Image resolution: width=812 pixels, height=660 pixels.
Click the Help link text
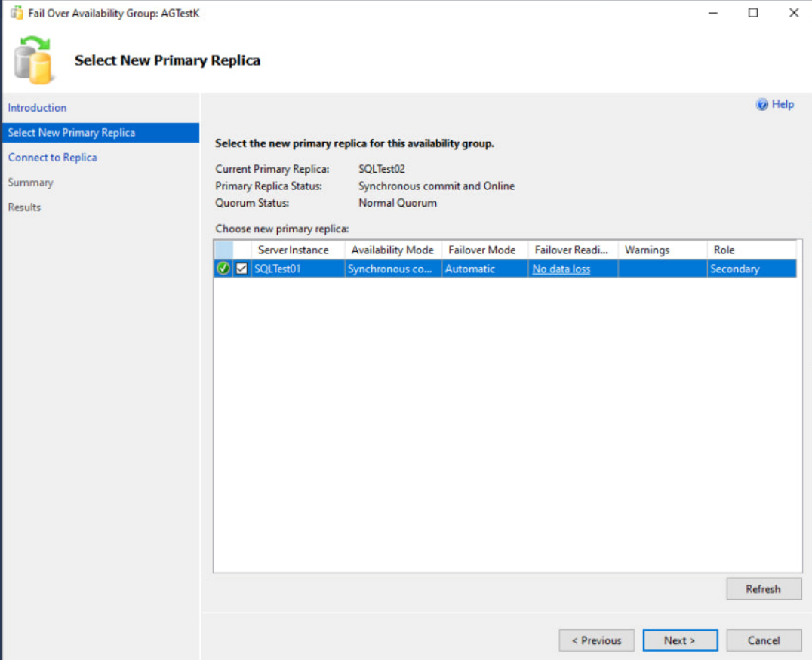(x=783, y=105)
